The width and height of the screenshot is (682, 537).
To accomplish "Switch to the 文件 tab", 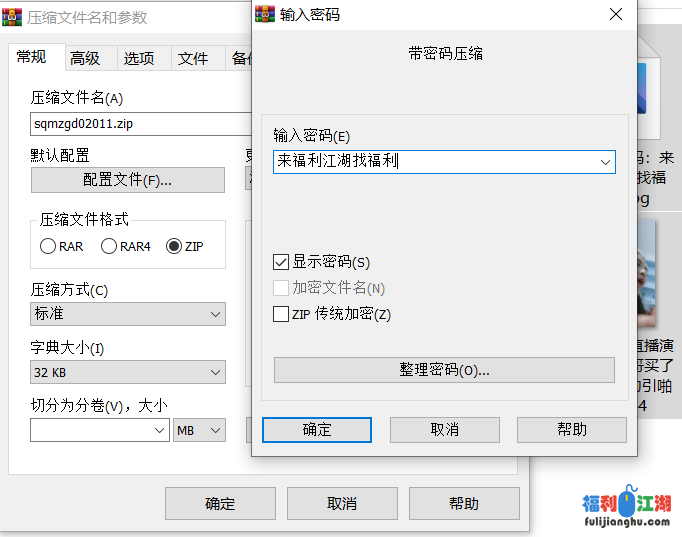I will tap(193, 59).
